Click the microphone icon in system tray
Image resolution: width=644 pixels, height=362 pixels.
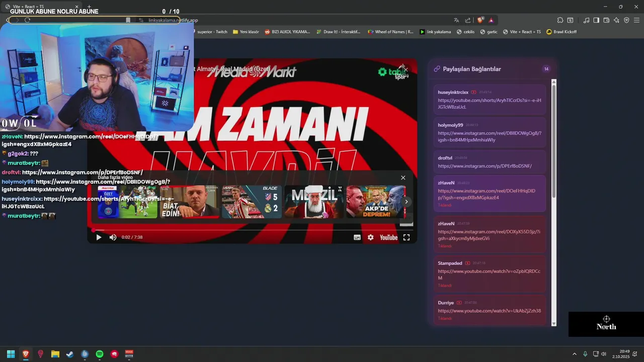tap(585, 354)
